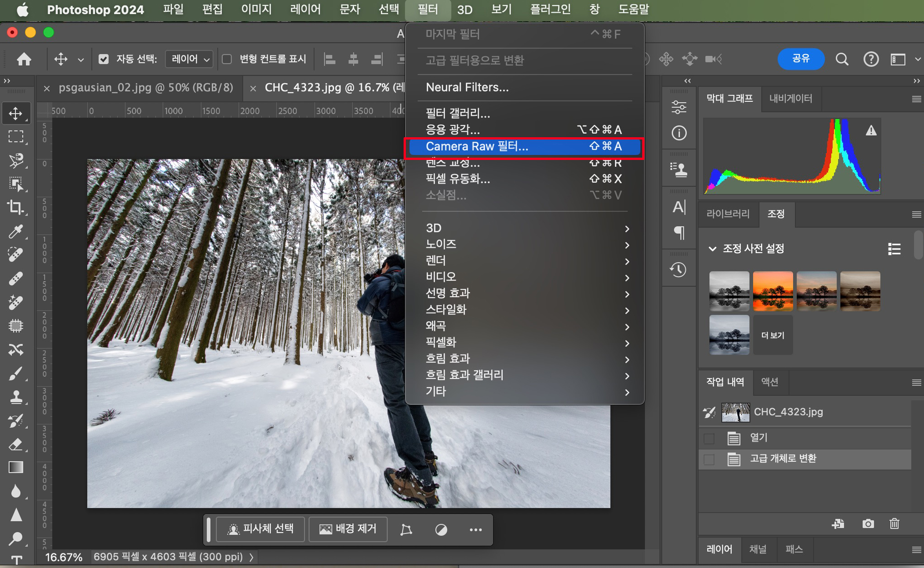
Task: Open the History panel icon
Action: point(679,270)
